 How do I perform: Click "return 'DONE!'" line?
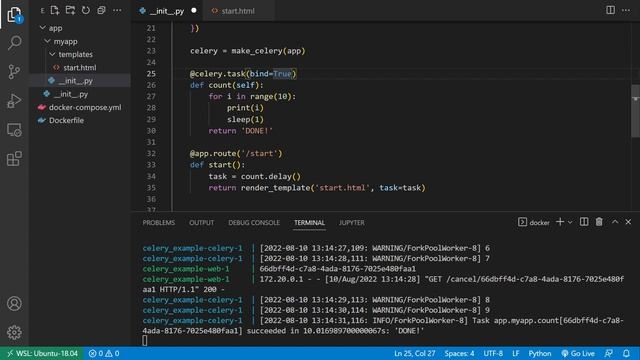[240, 131]
